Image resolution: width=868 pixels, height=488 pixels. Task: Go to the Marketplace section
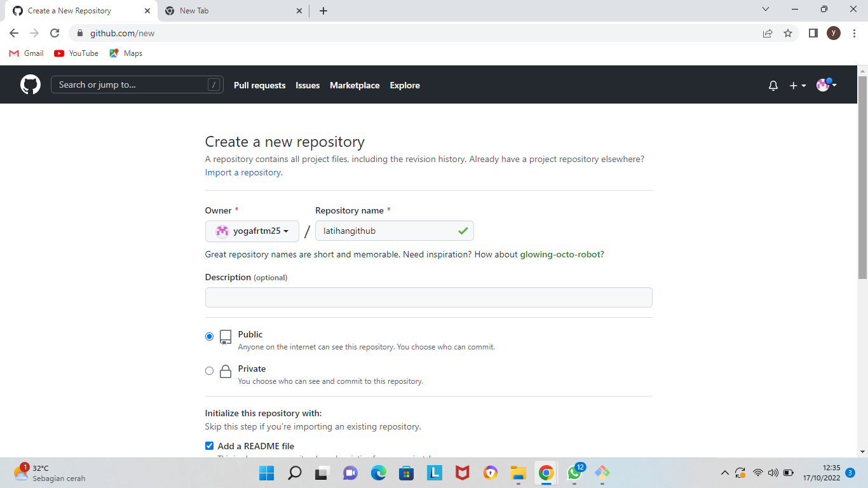coord(355,85)
